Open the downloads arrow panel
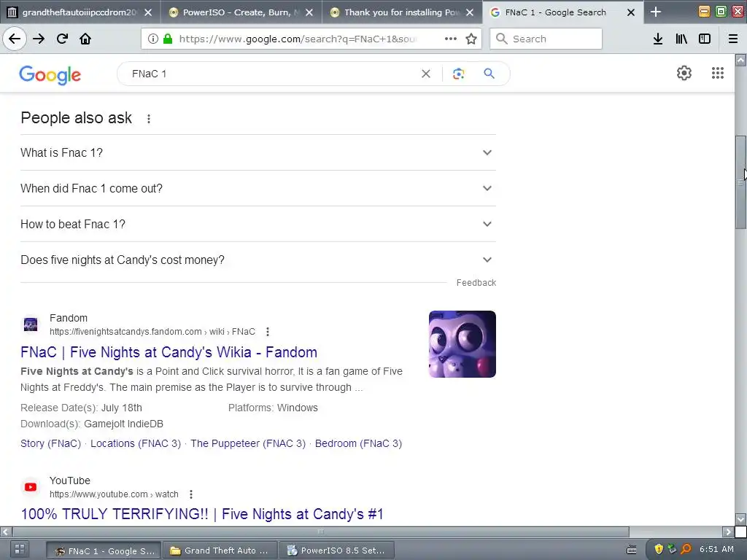The height and width of the screenshot is (560, 747). tap(658, 39)
